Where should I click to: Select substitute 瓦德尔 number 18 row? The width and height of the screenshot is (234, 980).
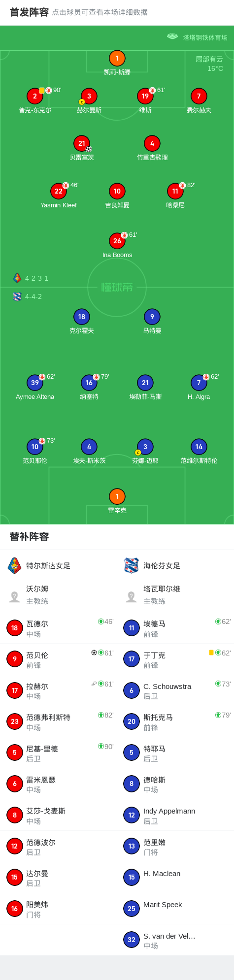click(59, 628)
